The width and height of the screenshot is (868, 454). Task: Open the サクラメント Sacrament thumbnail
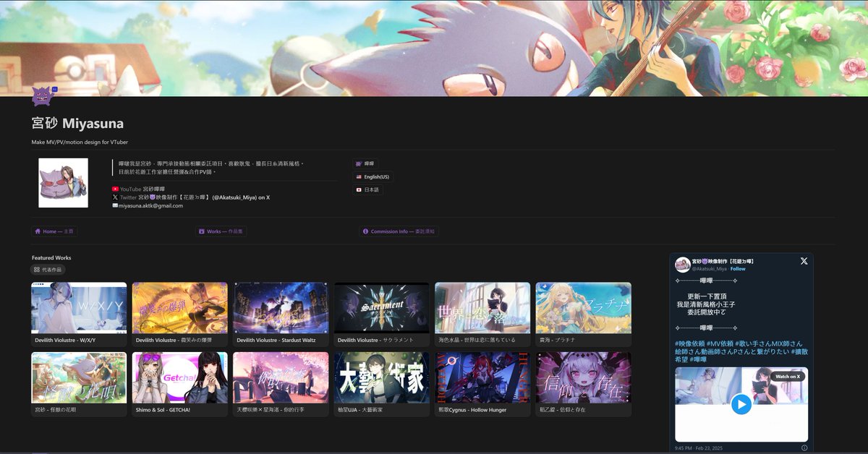tap(382, 308)
